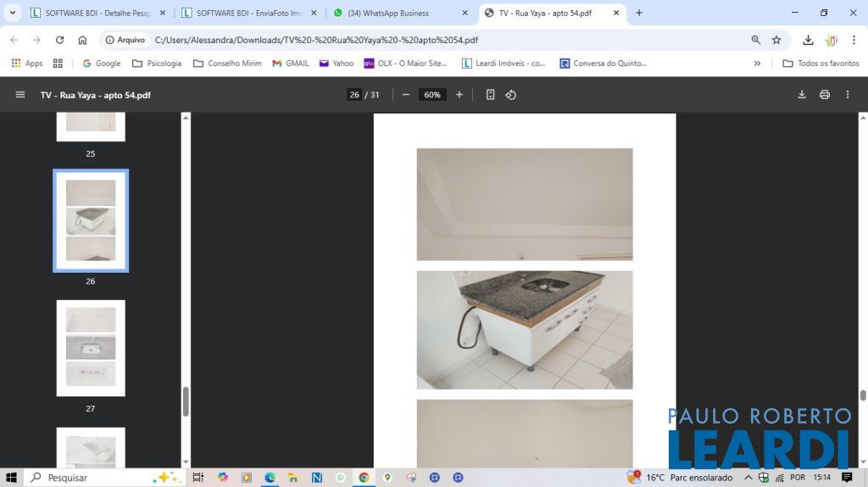Click the zoom out minus button
The width and height of the screenshot is (868, 487).
406,95
